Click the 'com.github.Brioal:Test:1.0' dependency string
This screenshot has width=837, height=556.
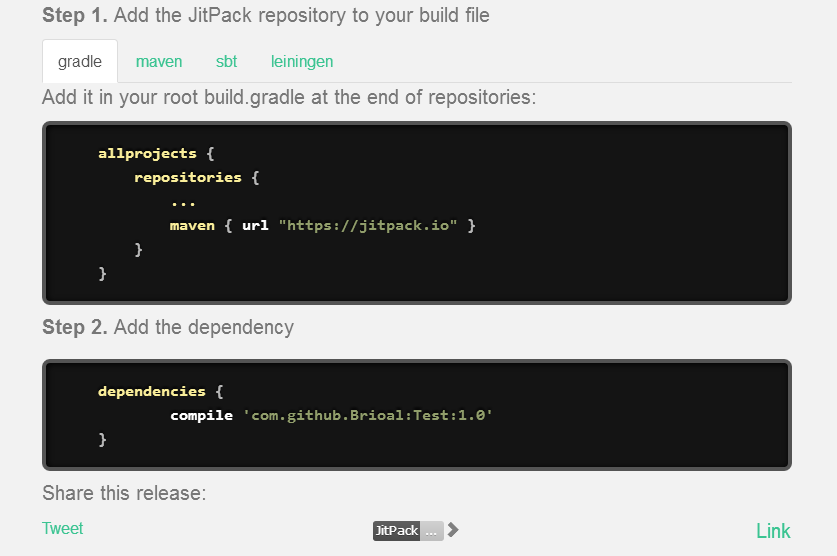(367, 415)
